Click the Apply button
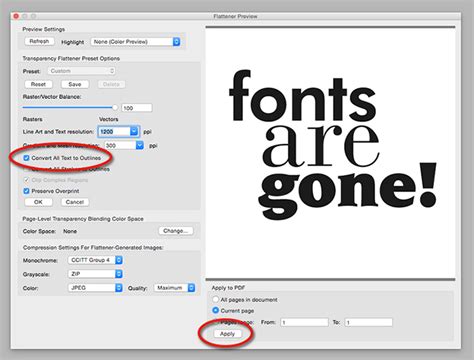The height and width of the screenshot is (360, 474). point(228,334)
